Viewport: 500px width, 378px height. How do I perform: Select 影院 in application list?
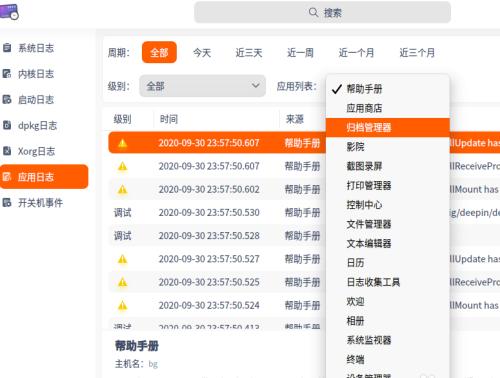pos(388,147)
